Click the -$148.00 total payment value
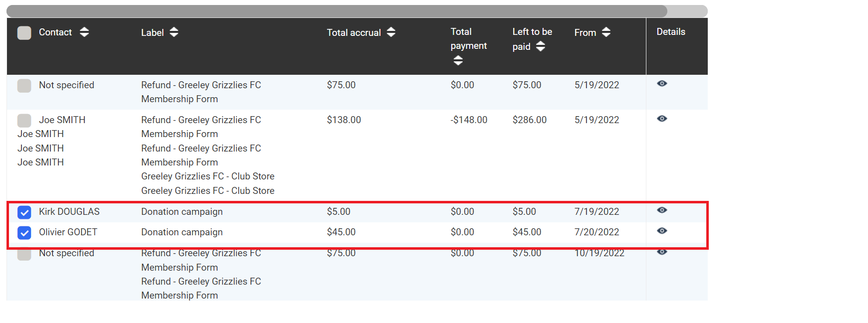 (469, 120)
